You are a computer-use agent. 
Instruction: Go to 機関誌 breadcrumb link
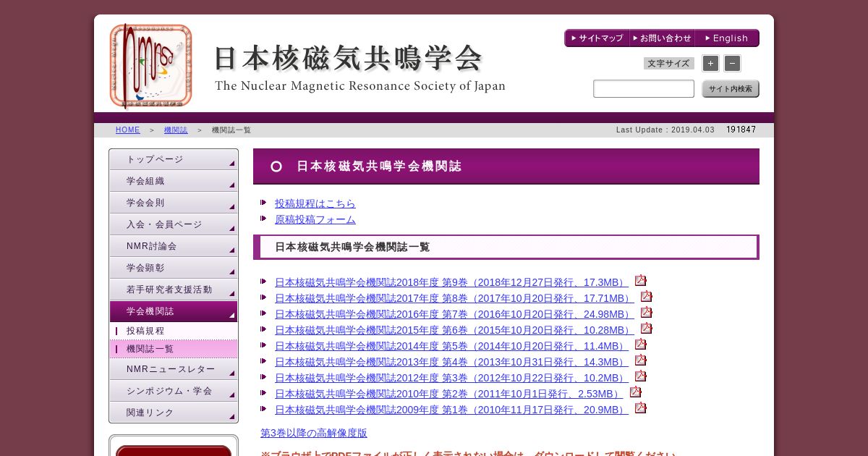(x=176, y=130)
